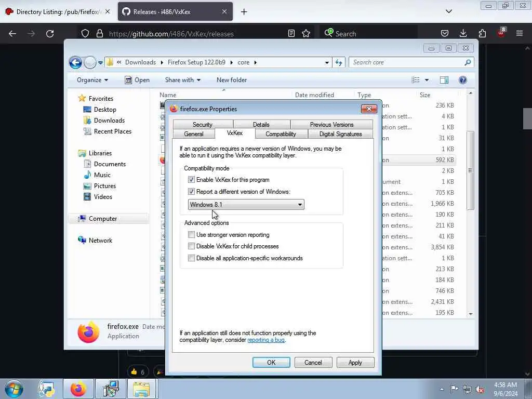Open Recent Places in Favorites
Viewport: 532px width, 399px height.
coord(112,131)
